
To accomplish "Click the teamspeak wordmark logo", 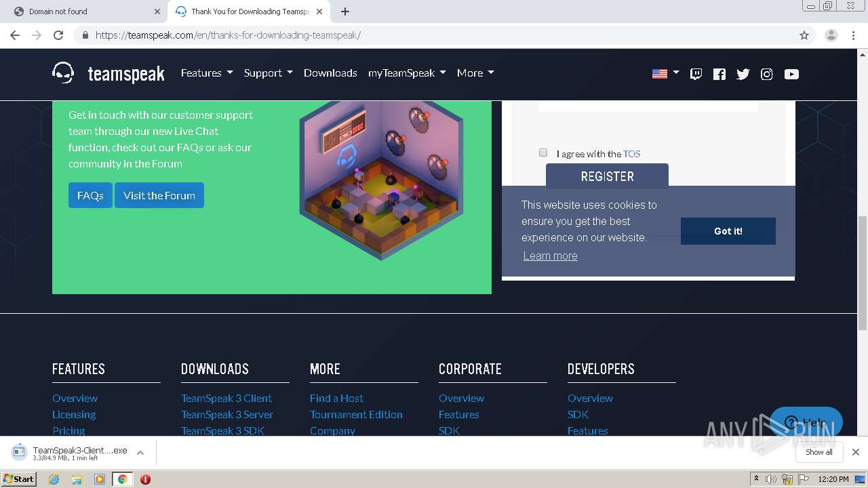I will point(126,74).
